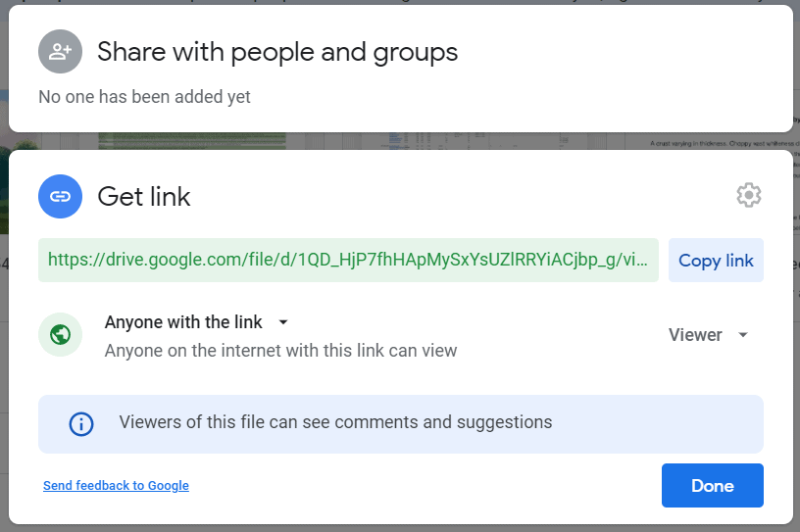Click the add people icon

[x=60, y=52]
